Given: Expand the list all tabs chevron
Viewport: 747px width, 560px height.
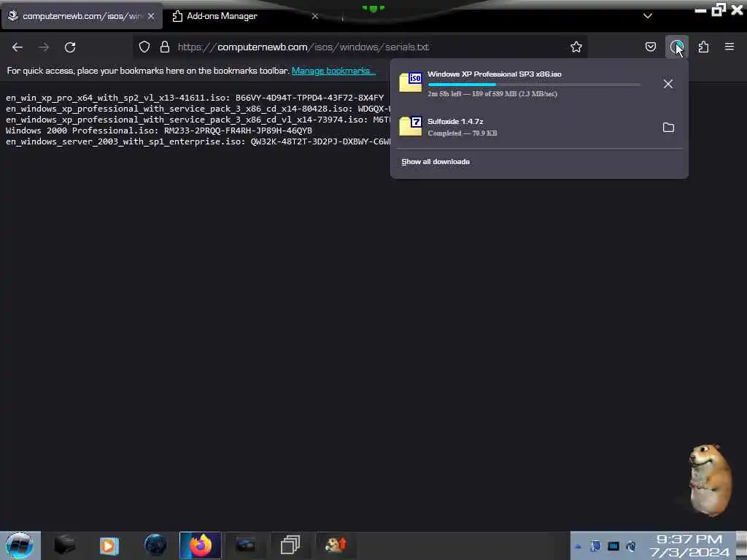Looking at the screenshot, I should 648,16.
